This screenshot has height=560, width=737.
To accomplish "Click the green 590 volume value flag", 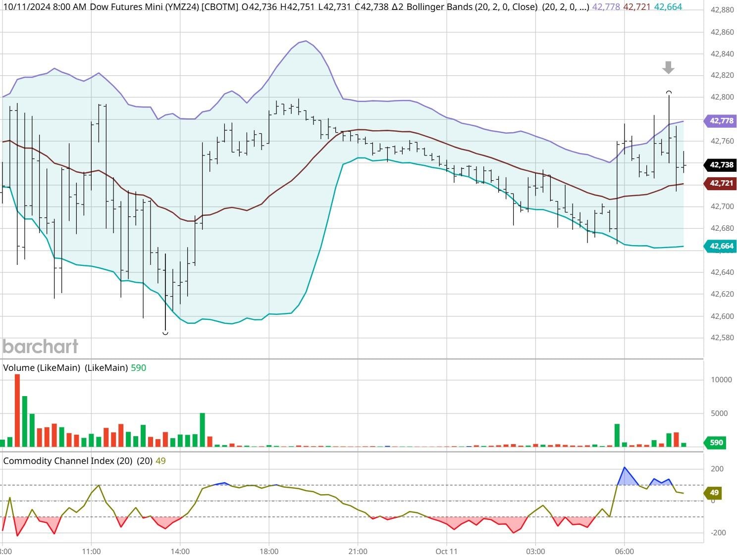I will coord(715,443).
